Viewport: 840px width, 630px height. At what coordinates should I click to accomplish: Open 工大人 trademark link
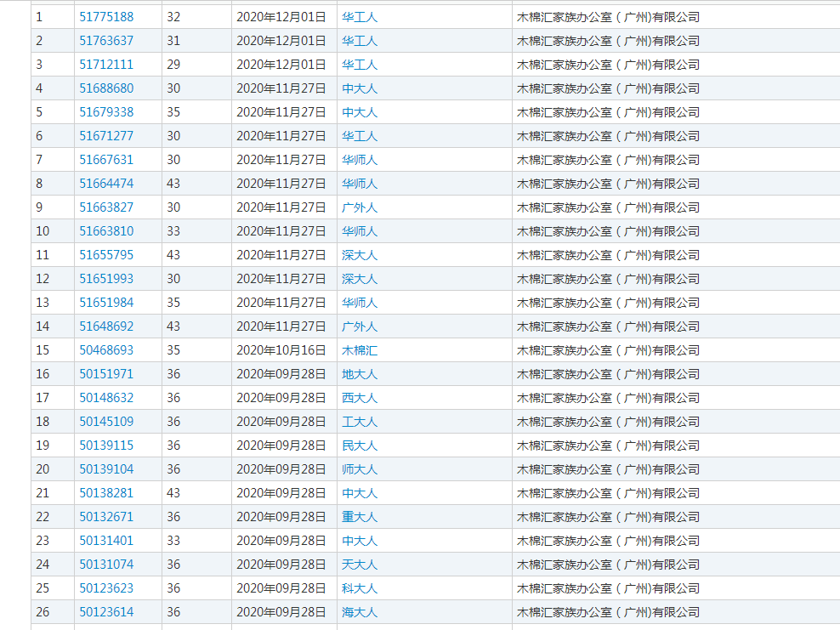(x=360, y=422)
